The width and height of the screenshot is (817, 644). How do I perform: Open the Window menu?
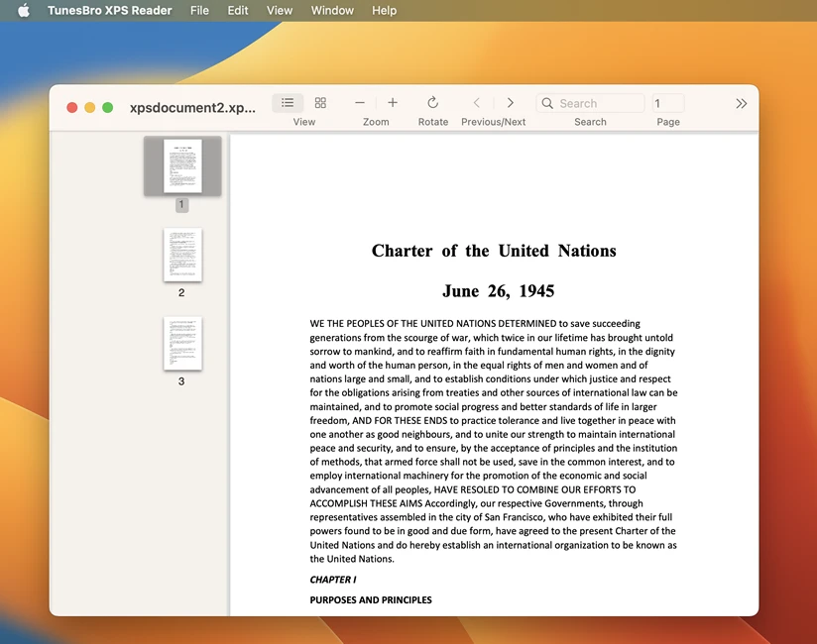(332, 10)
